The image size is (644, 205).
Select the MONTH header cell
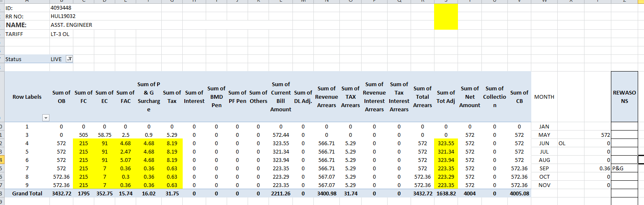544,97
